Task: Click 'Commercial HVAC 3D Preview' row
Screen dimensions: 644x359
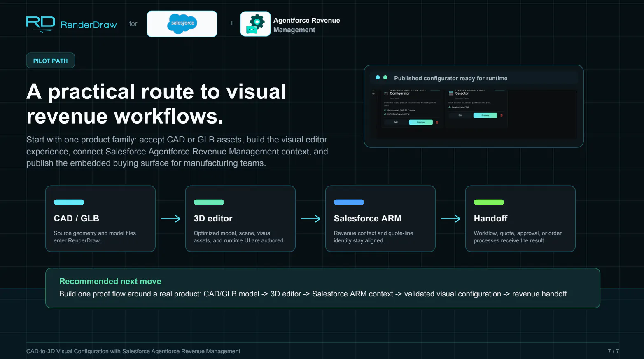Action: (x=399, y=110)
